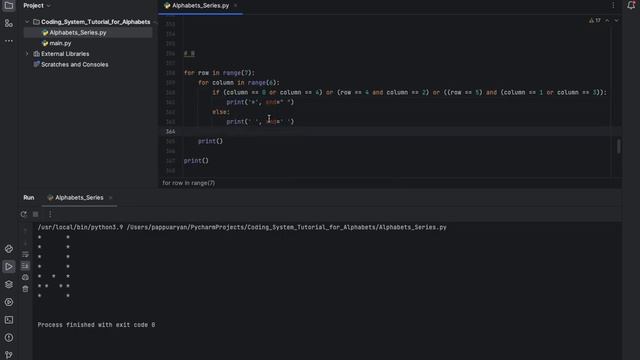640x360 pixels.
Task: Click 'for row in range(7):' code line
Action: pyautogui.click(x=219, y=73)
